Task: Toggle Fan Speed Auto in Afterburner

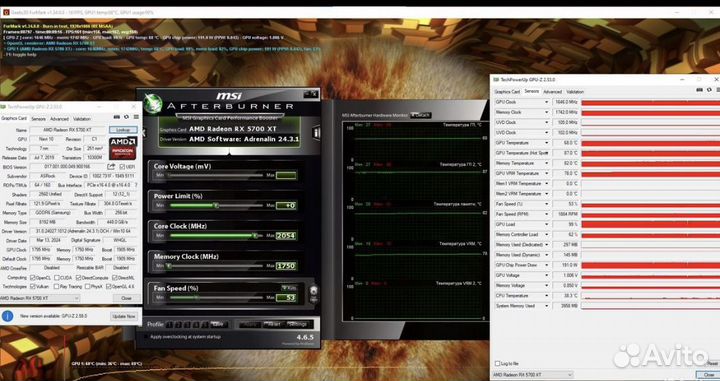Action: [289, 288]
